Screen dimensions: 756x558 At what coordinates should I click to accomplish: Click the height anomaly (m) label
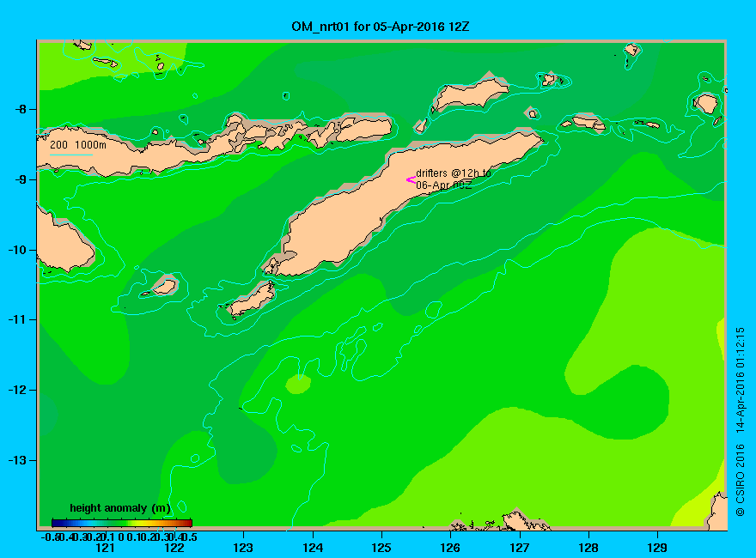pos(120,508)
